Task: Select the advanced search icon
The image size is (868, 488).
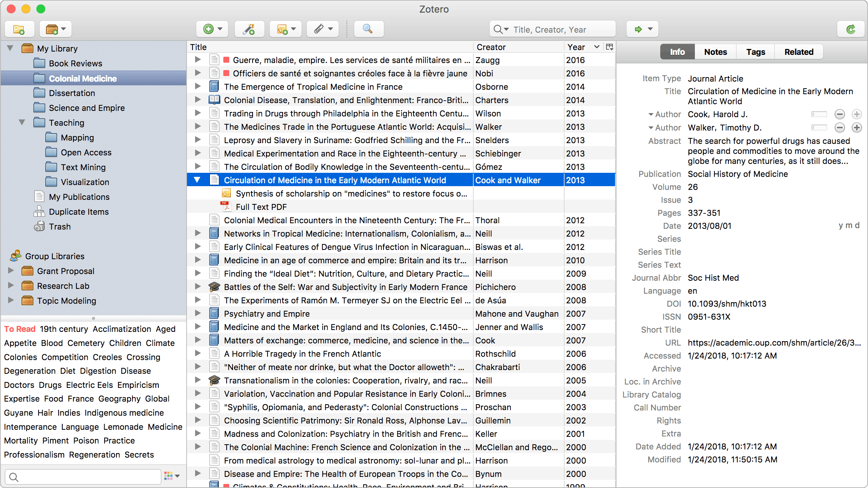Action: (367, 29)
